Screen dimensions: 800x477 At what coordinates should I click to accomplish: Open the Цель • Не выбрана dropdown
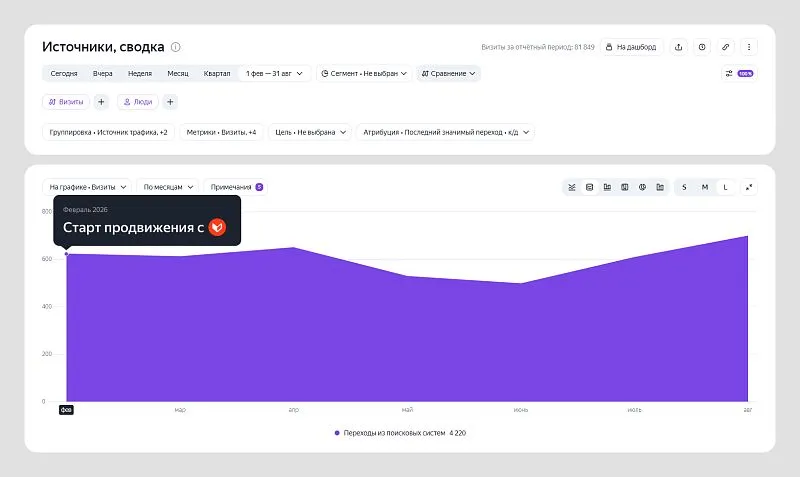pyautogui.click(x=310, y=132)
